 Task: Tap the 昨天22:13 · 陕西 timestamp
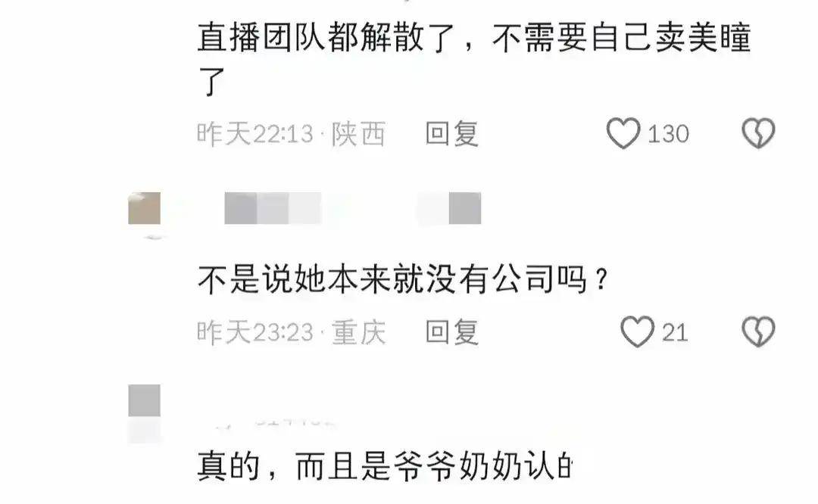[291, 134]
